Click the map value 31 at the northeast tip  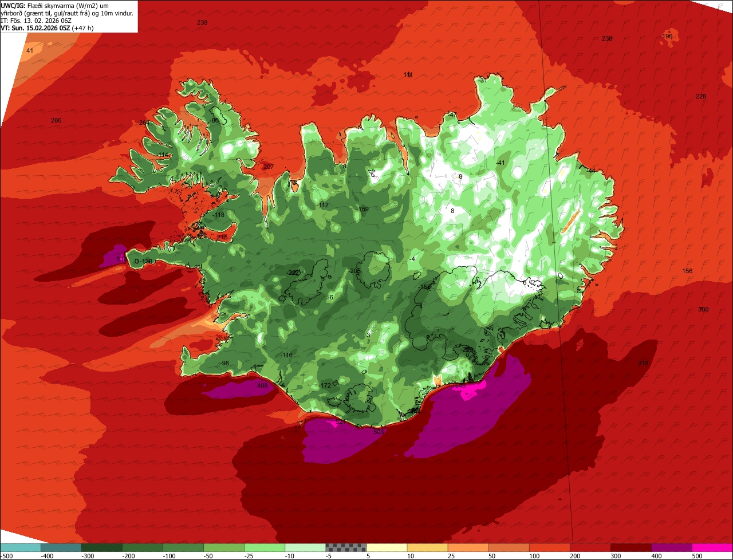(x=483, y=80)
